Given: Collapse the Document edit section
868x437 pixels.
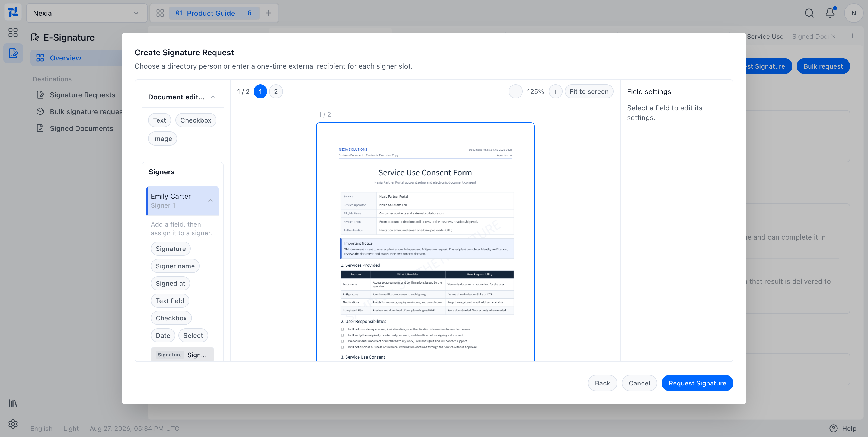Looking at the screenshot, I should click(213, 97).
